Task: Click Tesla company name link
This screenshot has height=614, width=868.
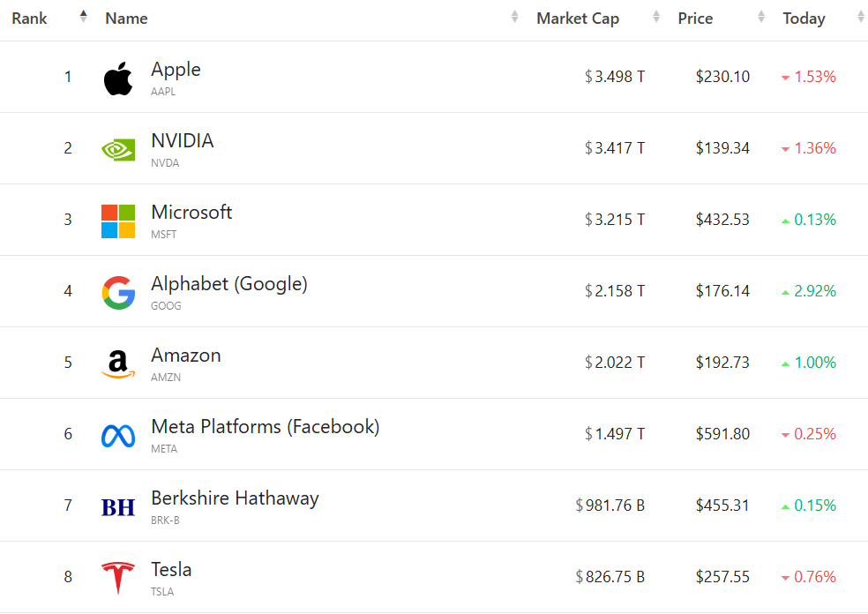Action: [171, 570]
